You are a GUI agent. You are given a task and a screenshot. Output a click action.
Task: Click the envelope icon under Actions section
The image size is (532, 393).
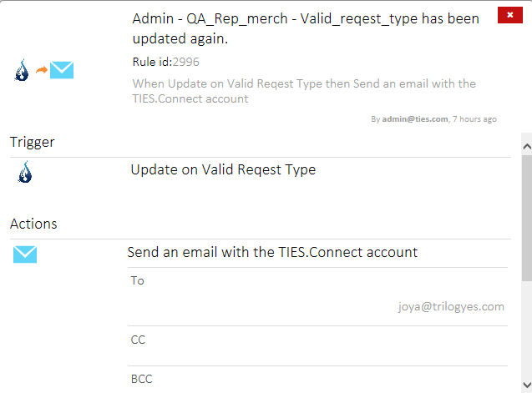click(x=25, y=254)
